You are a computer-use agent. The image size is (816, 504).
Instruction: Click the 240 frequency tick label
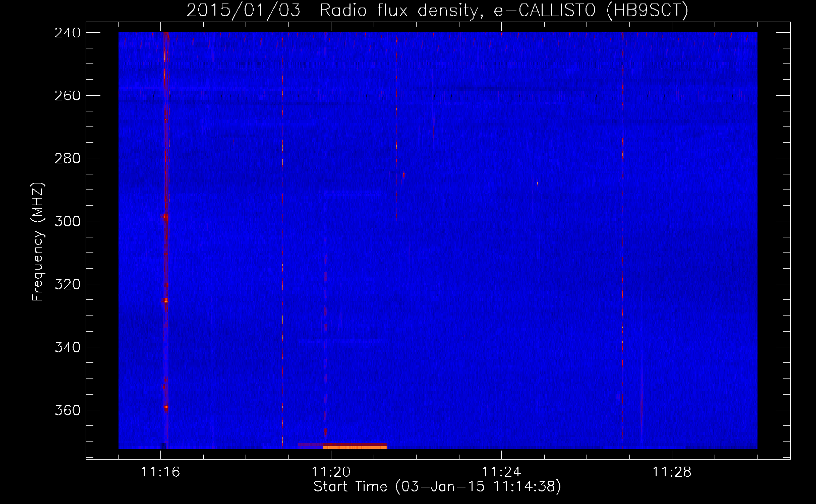68,32
